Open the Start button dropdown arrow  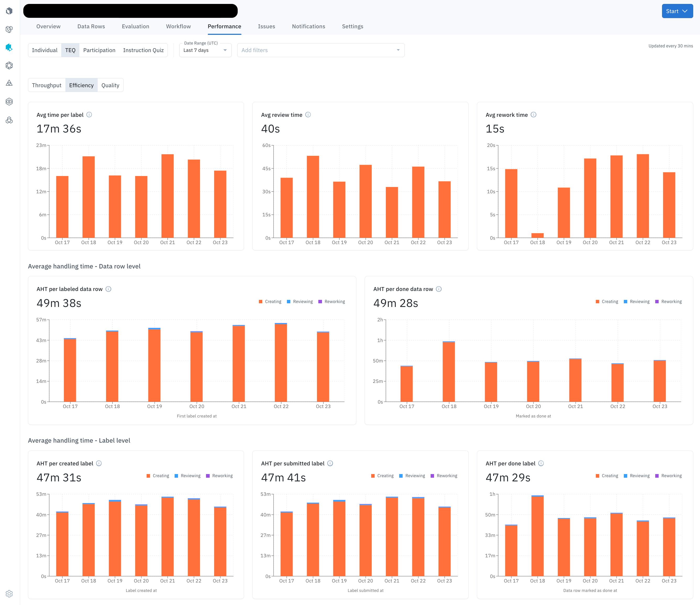[685, 11]
